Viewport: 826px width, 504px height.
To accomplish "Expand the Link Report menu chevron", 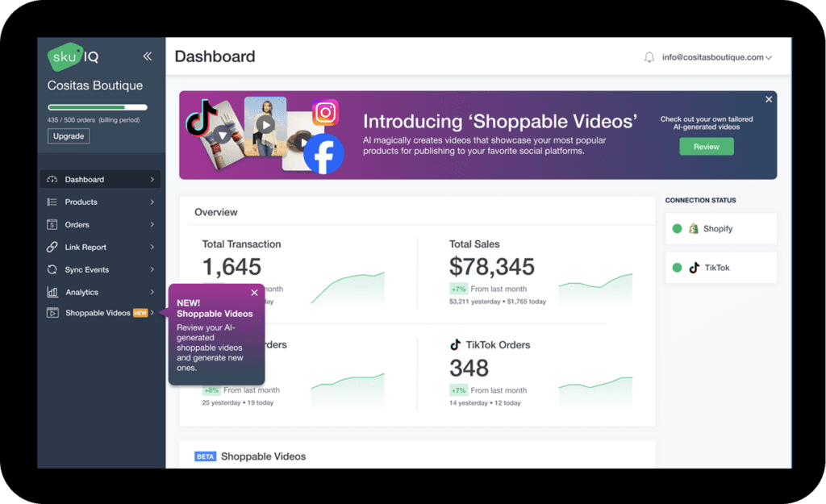I will coord(152,247).
